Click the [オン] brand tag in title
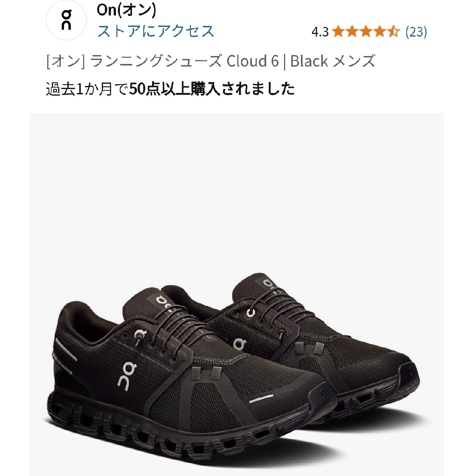The height and width of the screenshot is (476, 476). [66, 61]
